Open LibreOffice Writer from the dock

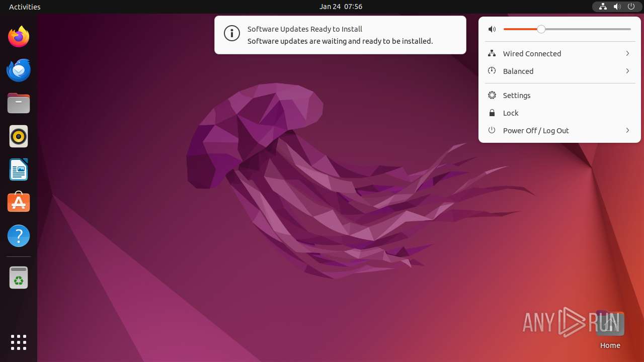[19, 169]
